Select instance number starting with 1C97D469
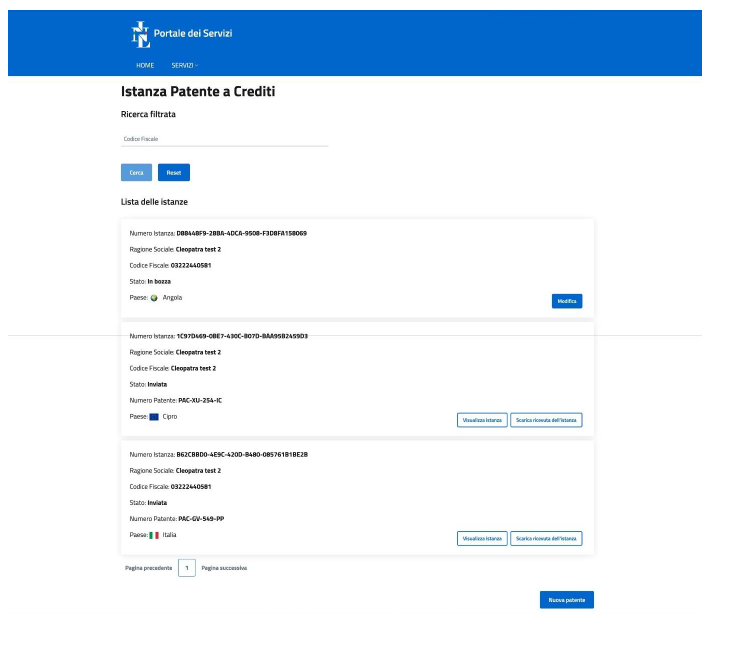Viewport: 739px width, 655px height. [x=242, y=336]
